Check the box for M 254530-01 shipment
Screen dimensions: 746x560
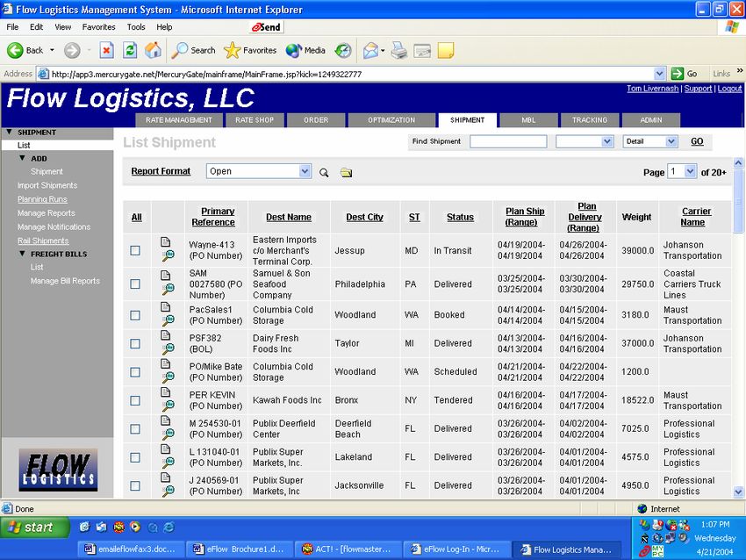(135, 428)
